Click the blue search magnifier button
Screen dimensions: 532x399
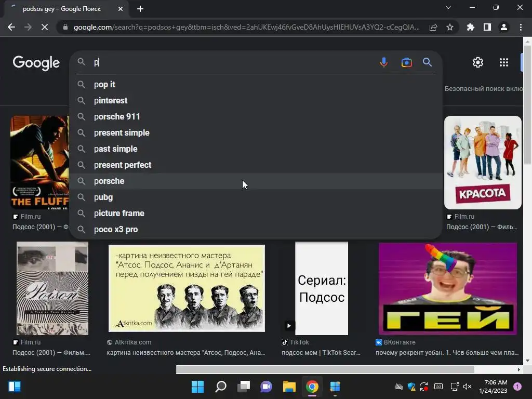tap(427, 62)
